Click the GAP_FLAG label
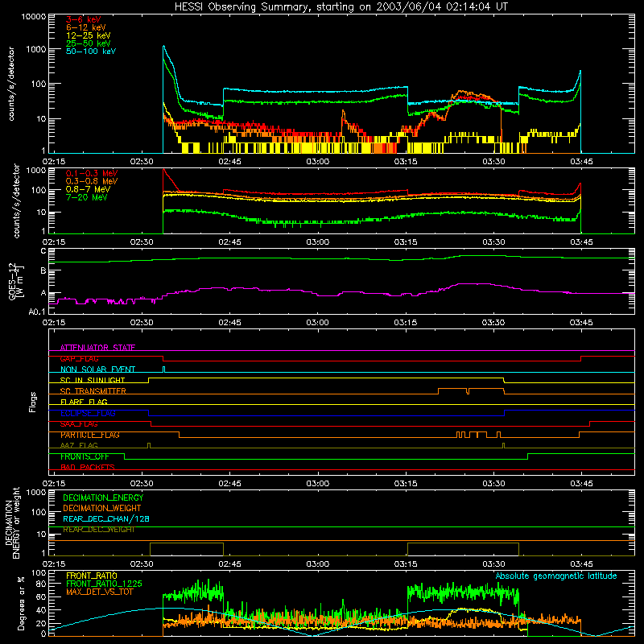Viewport: 644px width, 644px height. (79, 358)
